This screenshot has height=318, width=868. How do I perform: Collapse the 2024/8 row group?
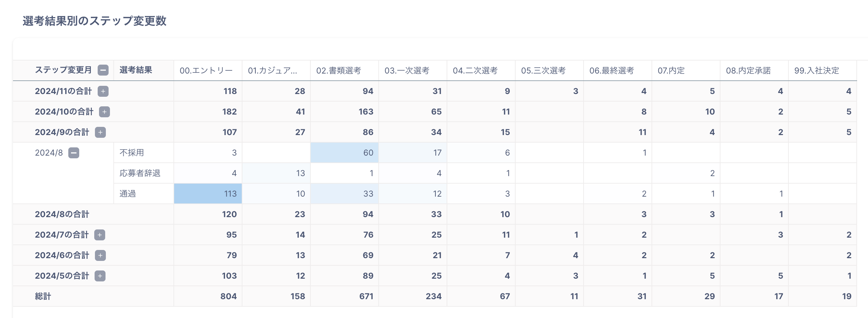pyautogui.click(x=74, y=153)
